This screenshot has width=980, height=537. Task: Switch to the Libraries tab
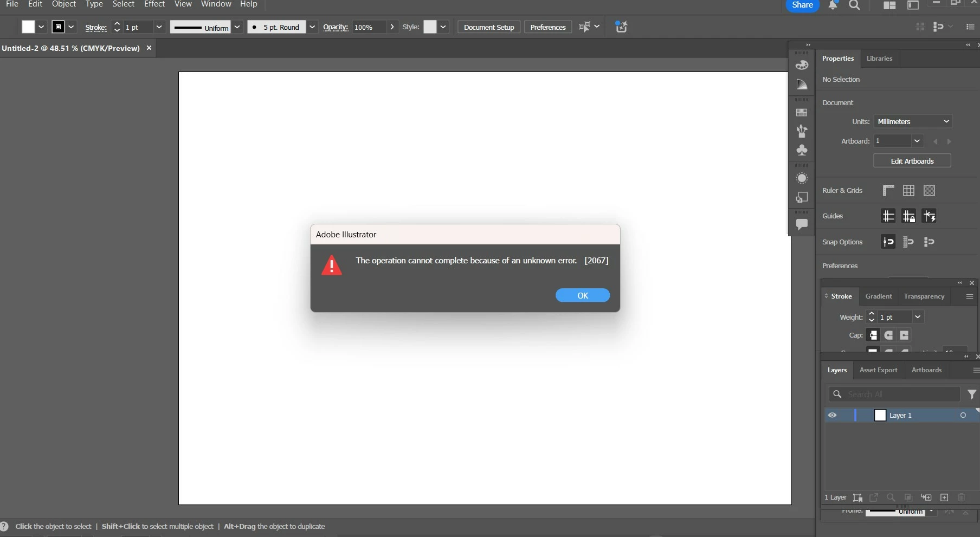click(x=879, y=59)
